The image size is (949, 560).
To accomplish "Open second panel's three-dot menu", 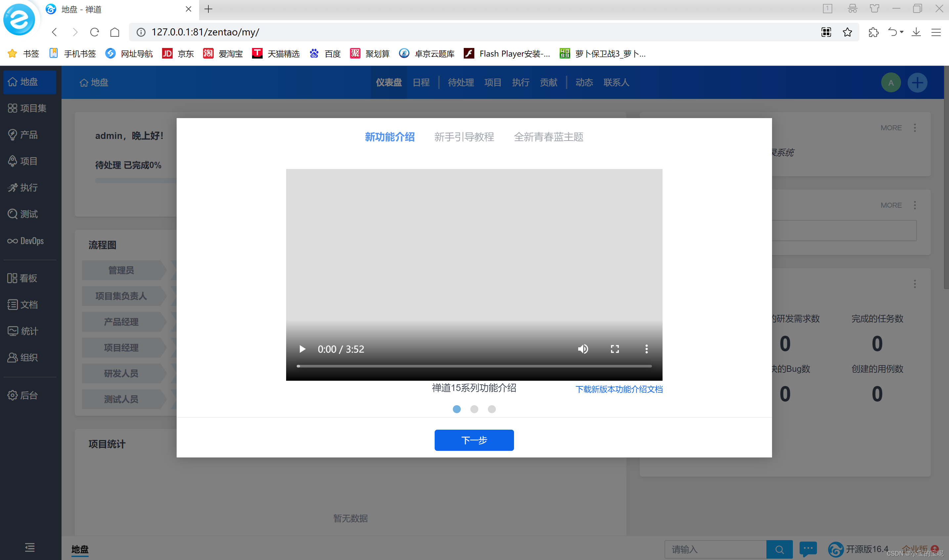I will click(x=915, y=205).
